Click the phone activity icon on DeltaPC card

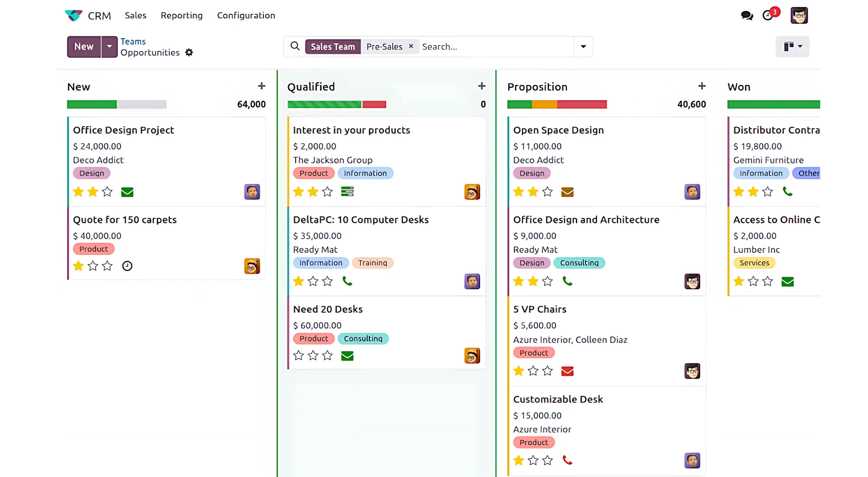tap(347, 281)
